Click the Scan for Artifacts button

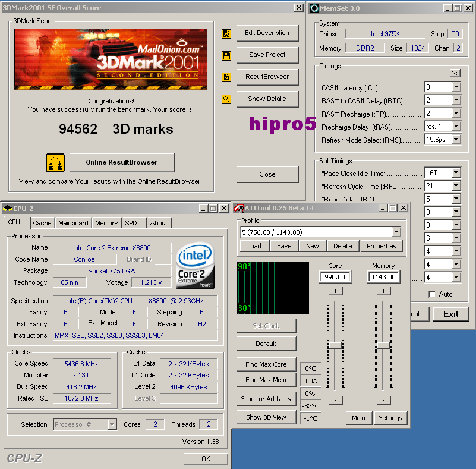pyautogui.click(x=266, y=399)
